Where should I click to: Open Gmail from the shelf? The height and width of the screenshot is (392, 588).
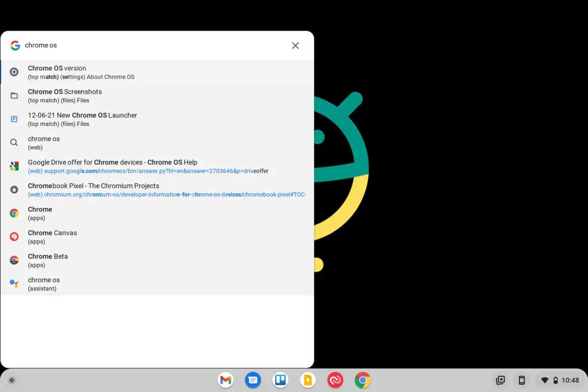tap(226, 380)
